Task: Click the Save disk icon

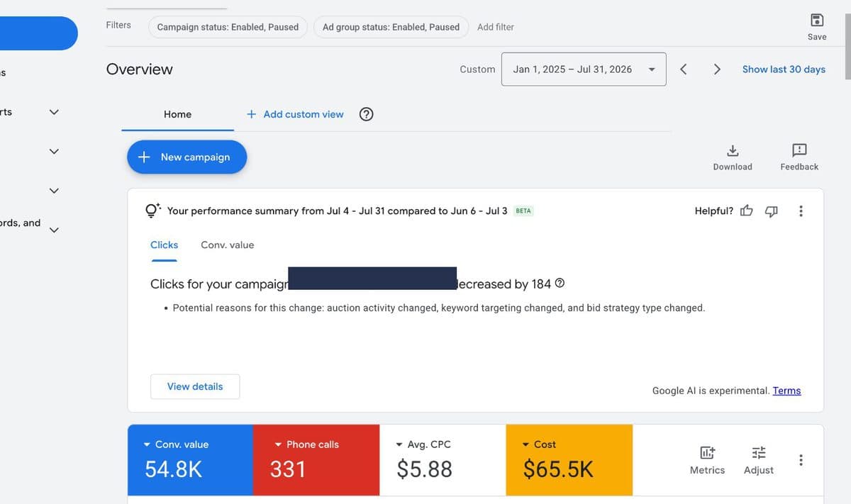Action: tap(817, 20)
